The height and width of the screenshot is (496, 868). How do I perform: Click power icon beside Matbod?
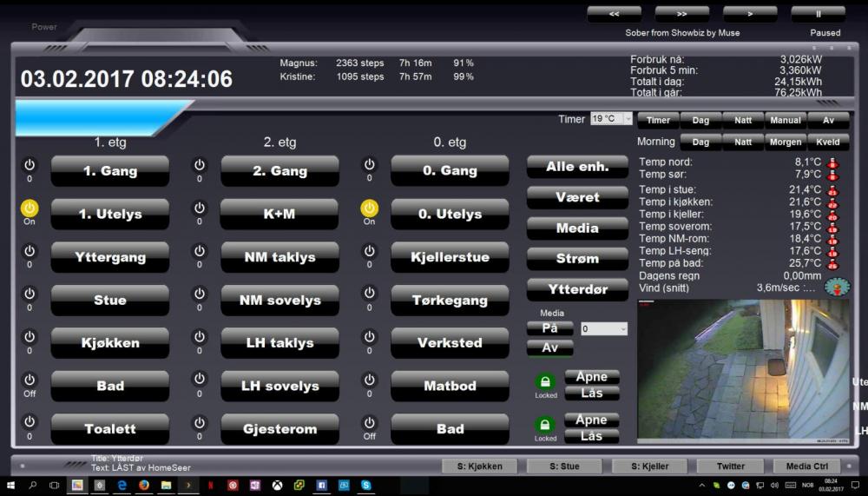[369, 380]
